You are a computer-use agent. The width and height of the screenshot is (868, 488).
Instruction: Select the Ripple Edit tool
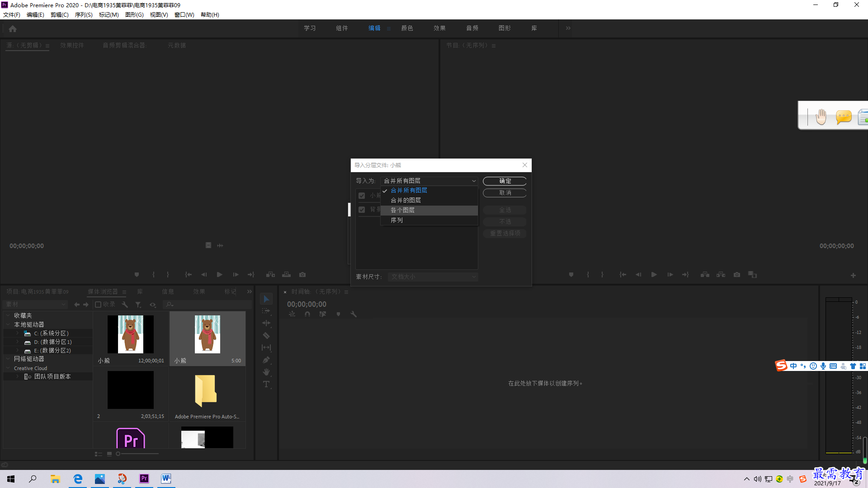pyautogui.click(x=266, y=323)
